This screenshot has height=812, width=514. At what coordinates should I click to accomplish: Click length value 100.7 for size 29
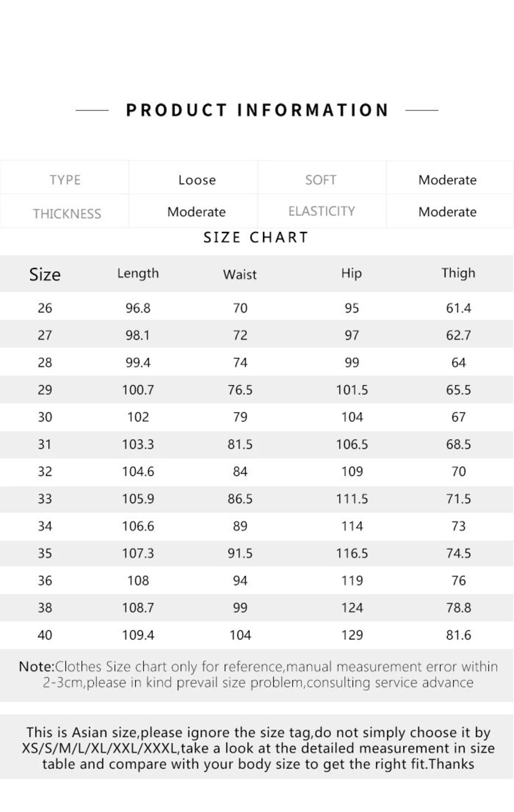point(138,390)
